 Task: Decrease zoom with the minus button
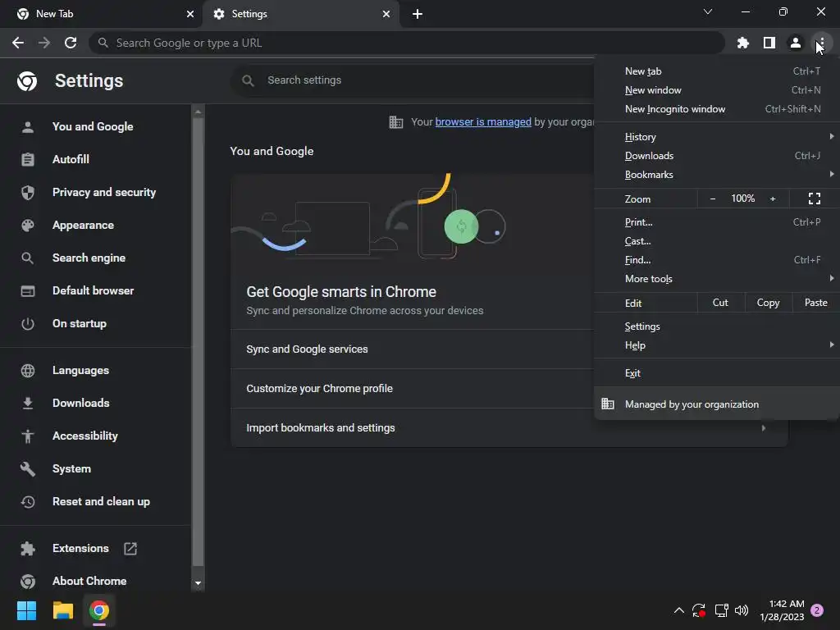[x=713, y=199]
